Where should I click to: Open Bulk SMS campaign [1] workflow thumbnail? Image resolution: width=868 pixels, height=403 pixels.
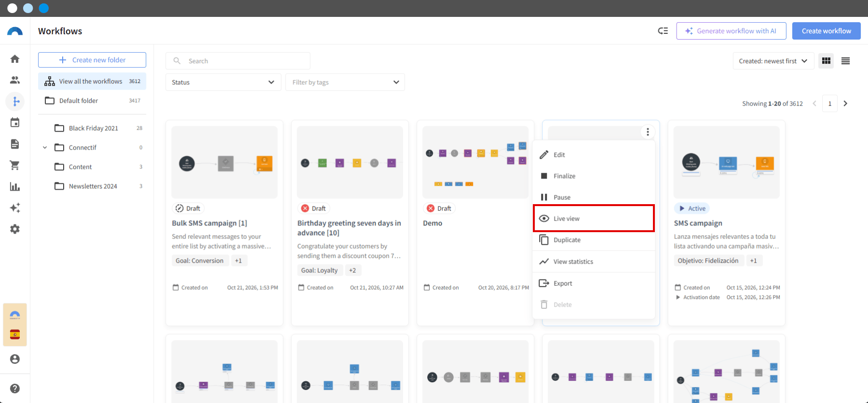pyautogui.click(x=224, y=163)
